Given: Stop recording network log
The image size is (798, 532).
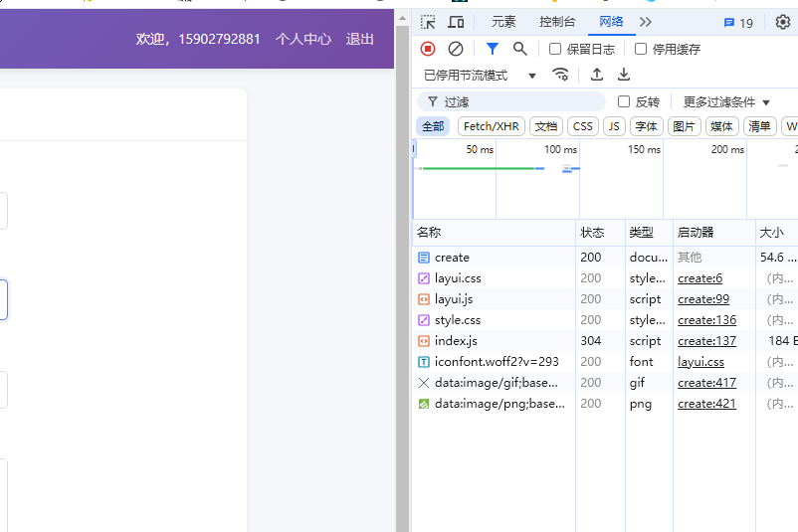Looking at the screenshot, I should pyautogui.click(x=428, y=49).
